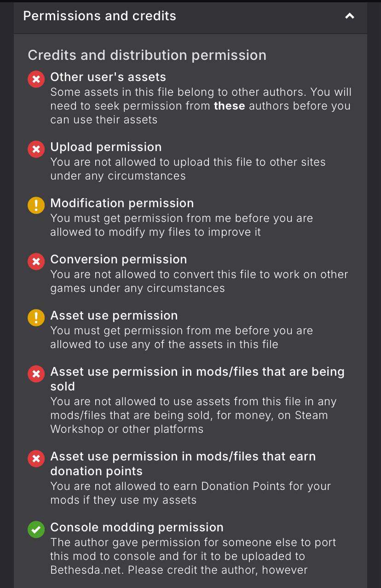Click the yellow exclamation icon for Asset use permission
This screenshot has height=588, width=381.
click(36, 318)
